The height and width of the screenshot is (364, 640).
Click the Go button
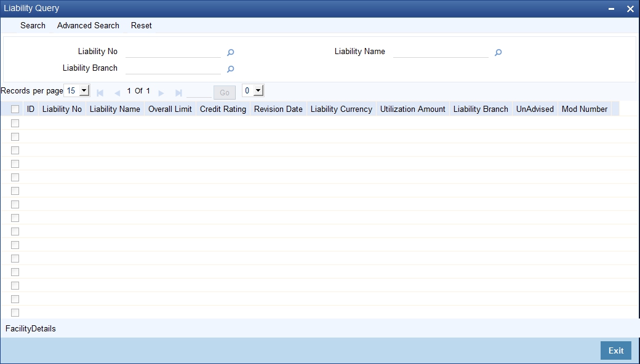tap(225, 92)
